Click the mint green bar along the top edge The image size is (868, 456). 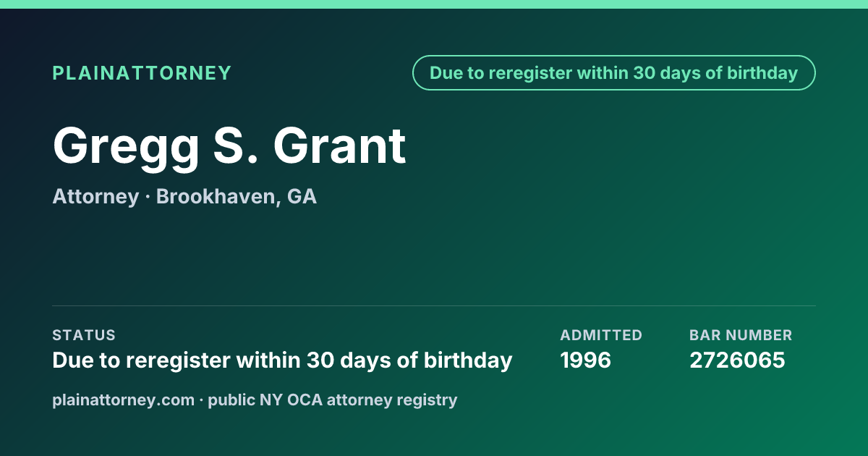pos(434,4)
